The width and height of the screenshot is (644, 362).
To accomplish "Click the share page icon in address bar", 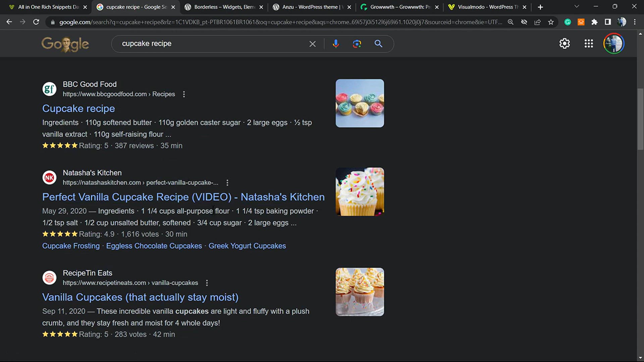I will tap(537, 22).
